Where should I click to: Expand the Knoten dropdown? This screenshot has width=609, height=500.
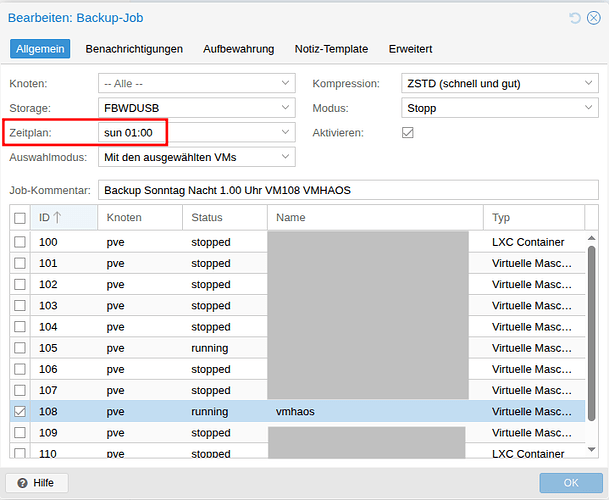tap(285, 83)
